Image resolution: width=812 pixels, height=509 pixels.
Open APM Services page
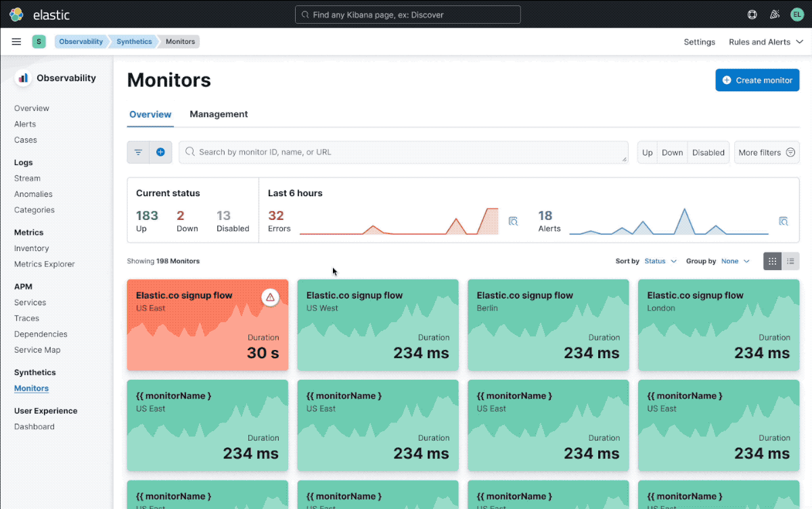30,303
